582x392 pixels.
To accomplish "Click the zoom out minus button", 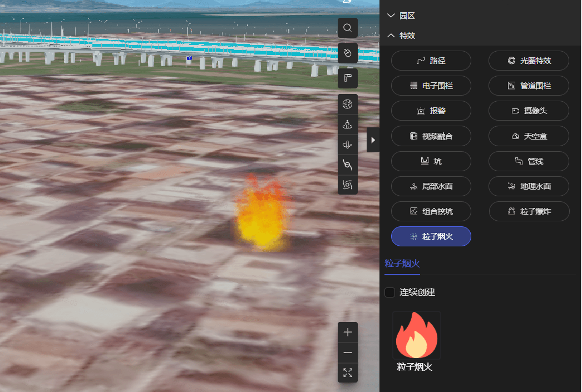I will tap(348, 353).
